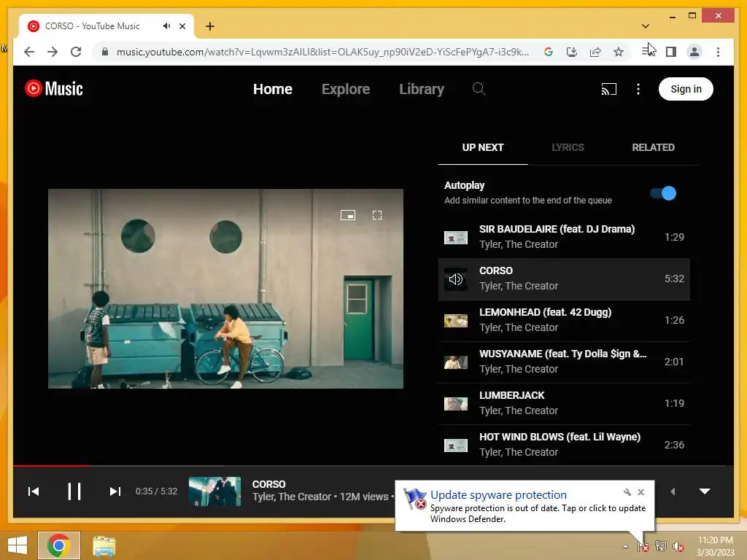Screen dimensions: 747x560
Task: Click the address bar URL
Action: click(322, 52)
